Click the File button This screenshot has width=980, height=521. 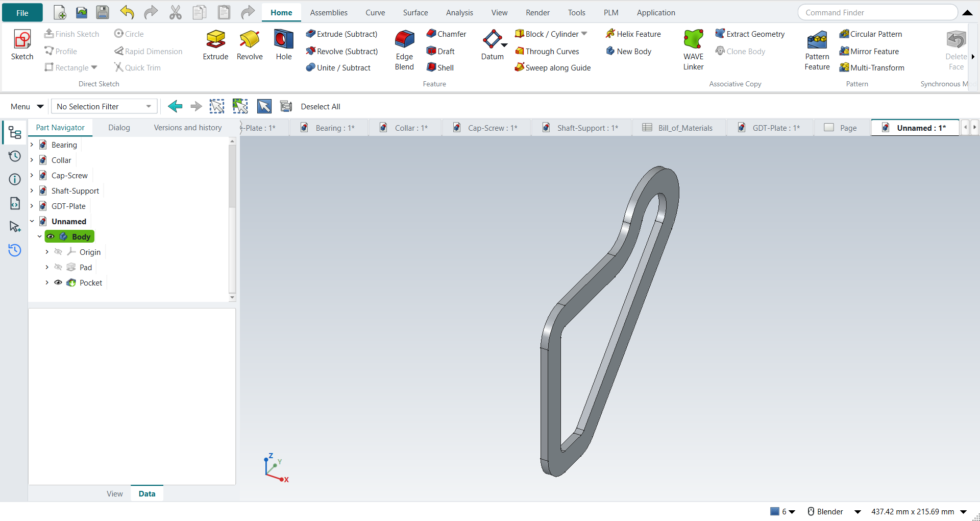click(22, 13)
